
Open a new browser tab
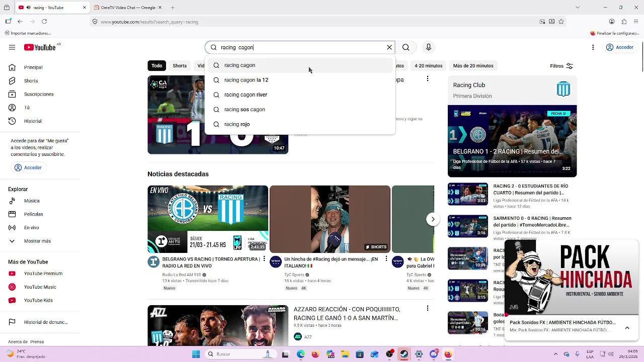(x=173, y=8)
